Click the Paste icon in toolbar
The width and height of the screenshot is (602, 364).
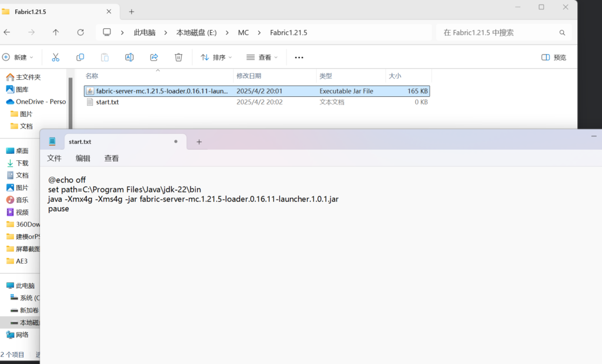[105, 57]
